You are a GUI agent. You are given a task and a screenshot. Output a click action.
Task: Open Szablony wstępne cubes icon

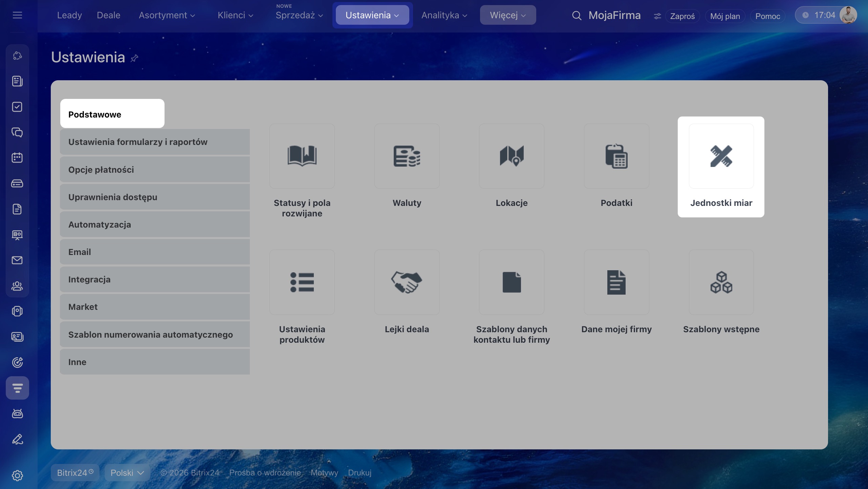[721, 282]
